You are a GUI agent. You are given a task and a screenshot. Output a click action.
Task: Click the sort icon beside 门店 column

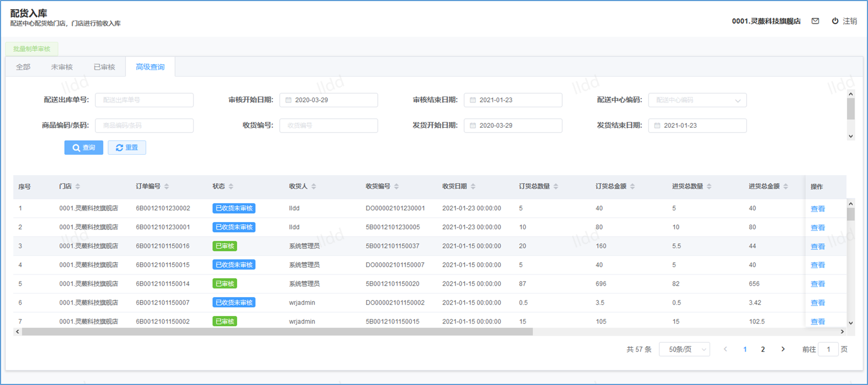click(78, 187)
